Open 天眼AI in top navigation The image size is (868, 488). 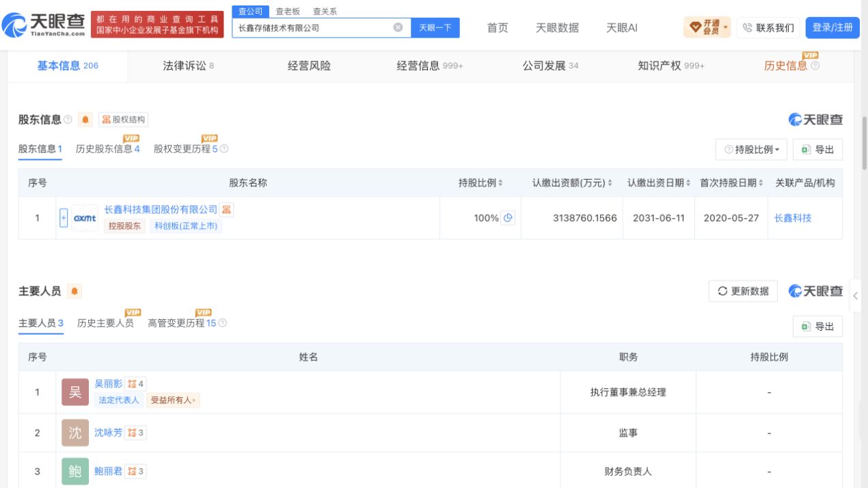point(622,27)
